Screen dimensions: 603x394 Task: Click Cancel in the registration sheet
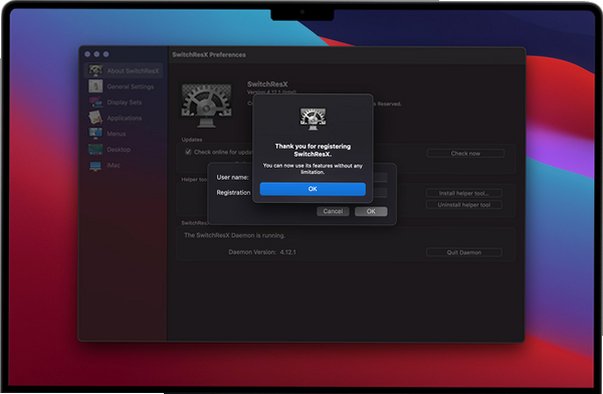333,211
